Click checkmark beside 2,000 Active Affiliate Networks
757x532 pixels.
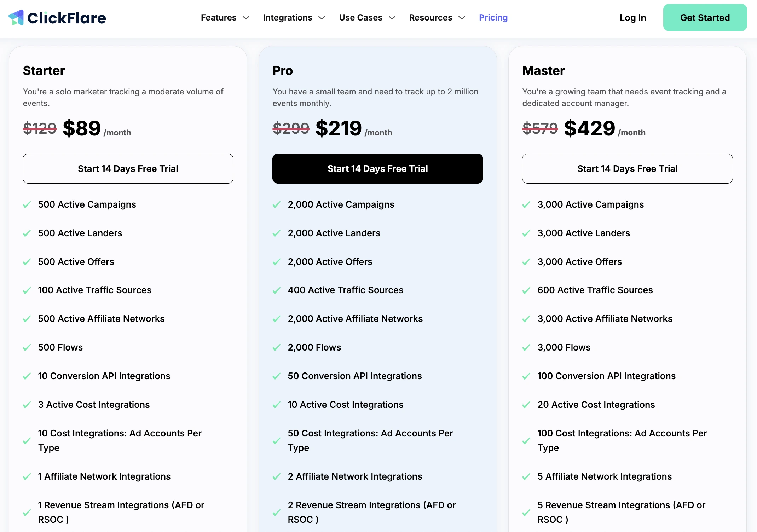pos(277,319)
